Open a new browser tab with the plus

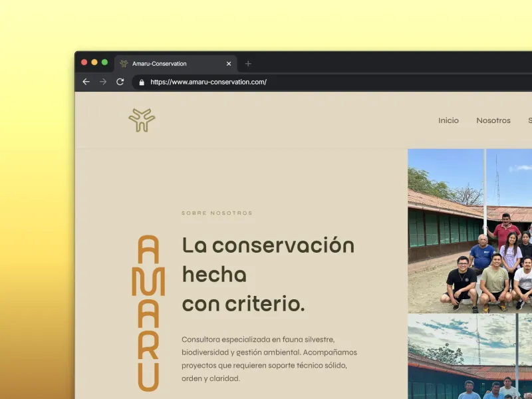point(248,63)
